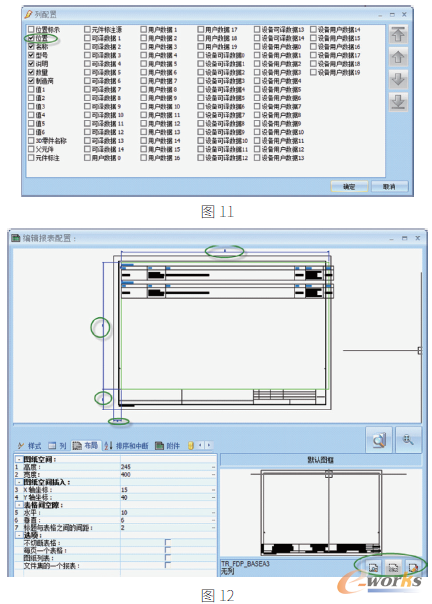Viewport: 432px width, 604px height.
Task: Tick the 不切断表格 option checkbox
Action: (x=168, y=543)
